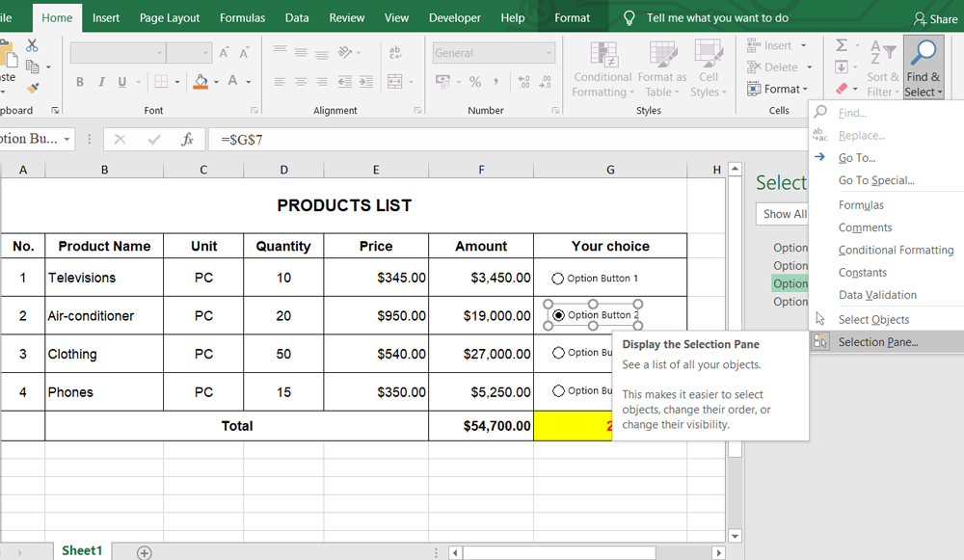Switch to the Insert ribbon tab
This screenshot has height=560, width=964.
(106, 17)
